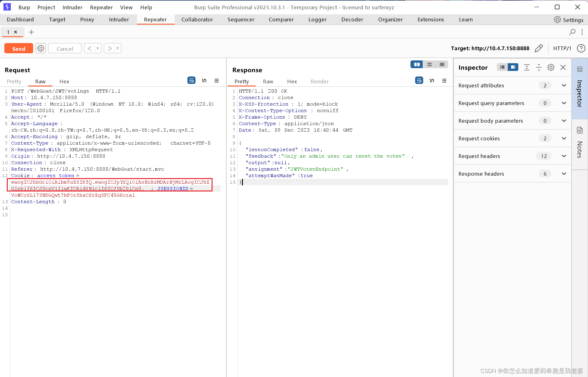Toggle word wrap in Request panel

191,81
